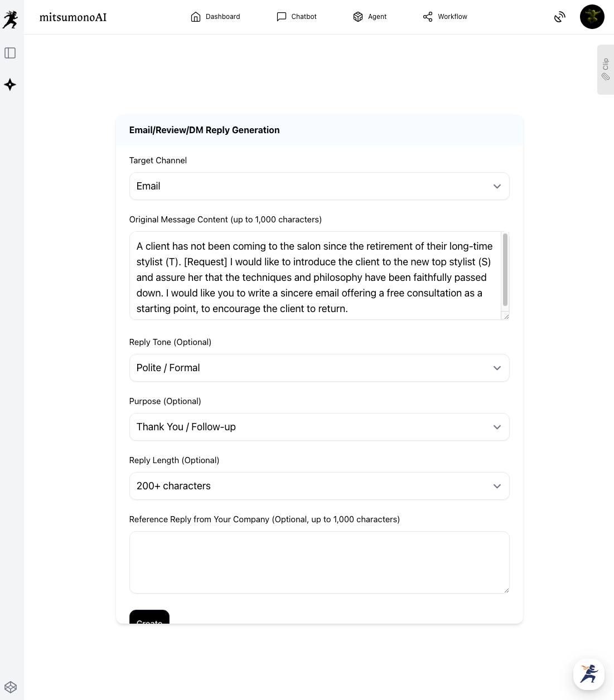Open the floating ninja assistant button
614x700 pixels.
[x=588, y=674]
